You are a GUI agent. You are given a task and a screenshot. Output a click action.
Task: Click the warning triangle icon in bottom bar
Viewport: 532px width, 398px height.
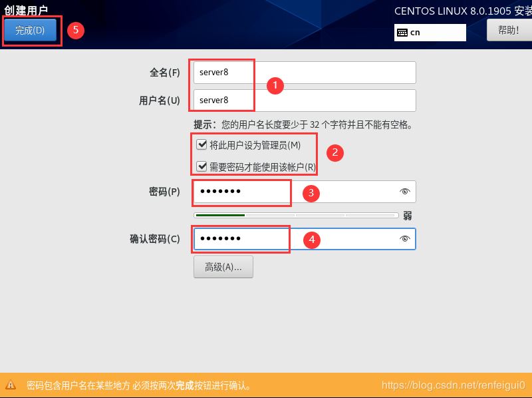(11, 385)
